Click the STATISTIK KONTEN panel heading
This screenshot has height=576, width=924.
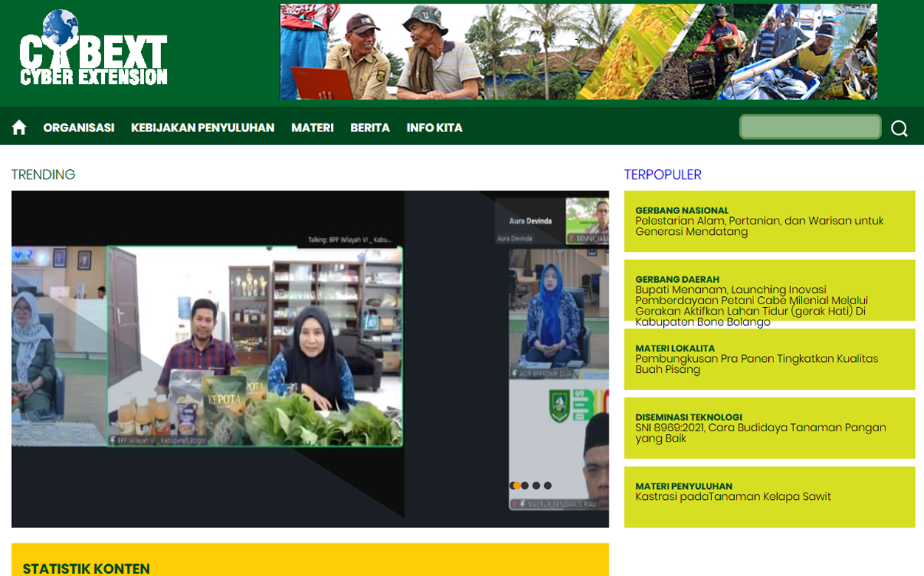(86, 568)
